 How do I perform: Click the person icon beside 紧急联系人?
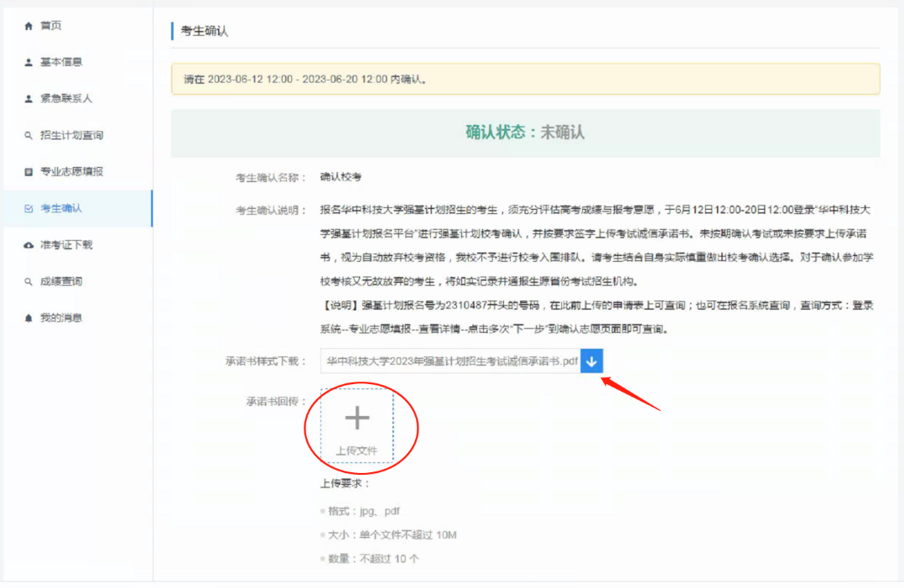[x=29, y=99]
